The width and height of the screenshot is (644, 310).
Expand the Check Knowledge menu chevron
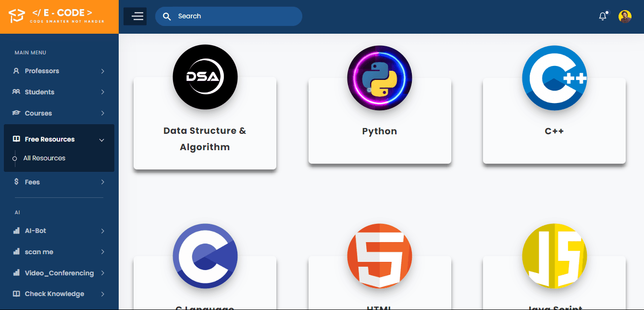[x=102, y=294]
